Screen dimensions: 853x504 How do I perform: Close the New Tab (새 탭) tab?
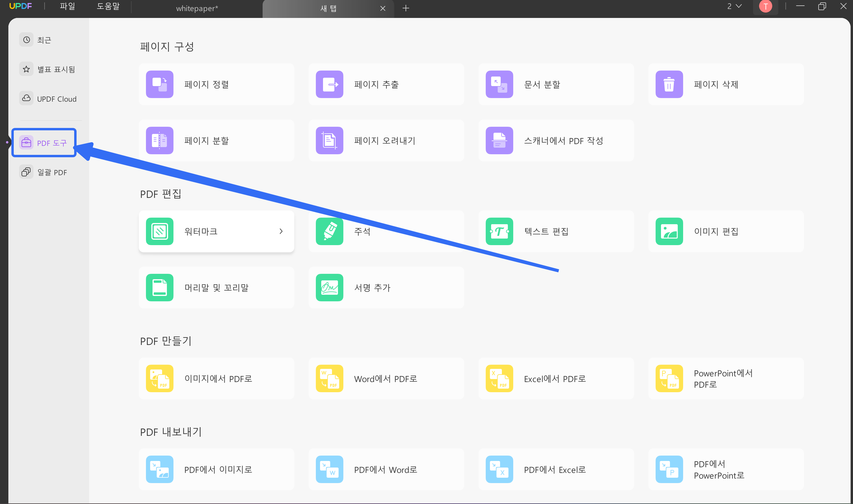click(383, 8)
